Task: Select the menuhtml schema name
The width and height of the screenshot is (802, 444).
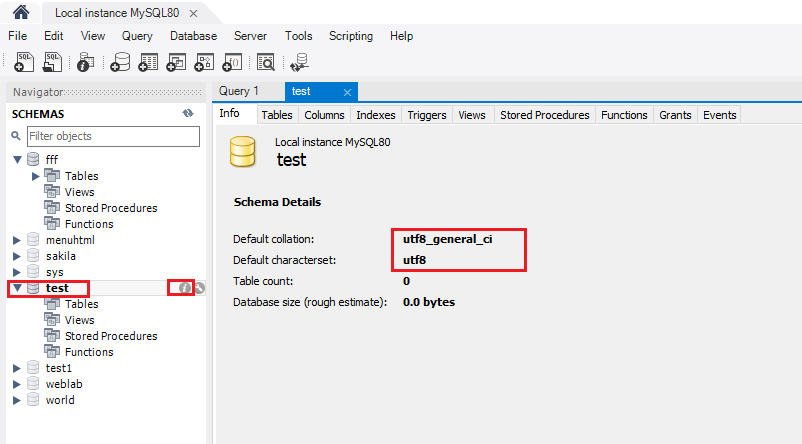Action: tap(70, 240)
